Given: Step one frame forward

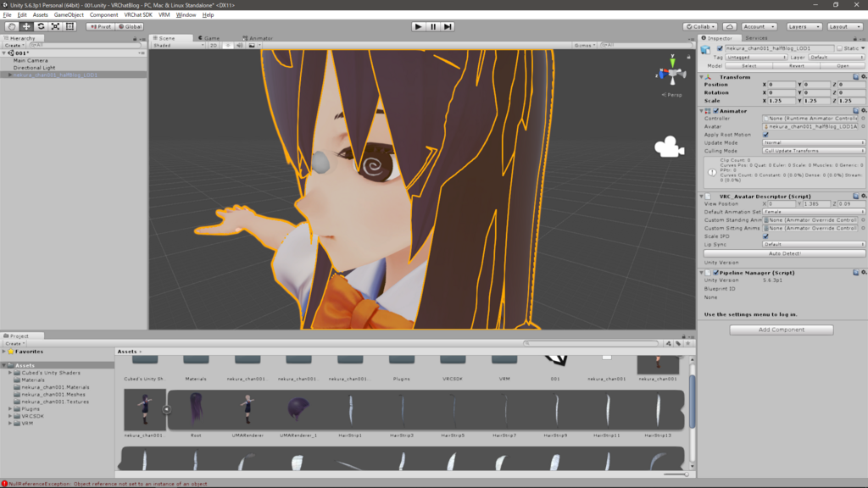Looking at the screenshot, I should point(448,26).
